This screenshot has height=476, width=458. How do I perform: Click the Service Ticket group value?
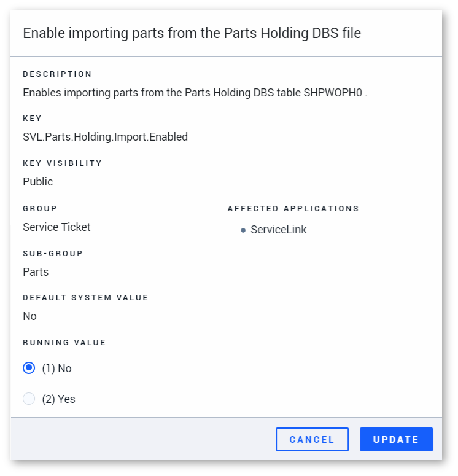point(56,227)
